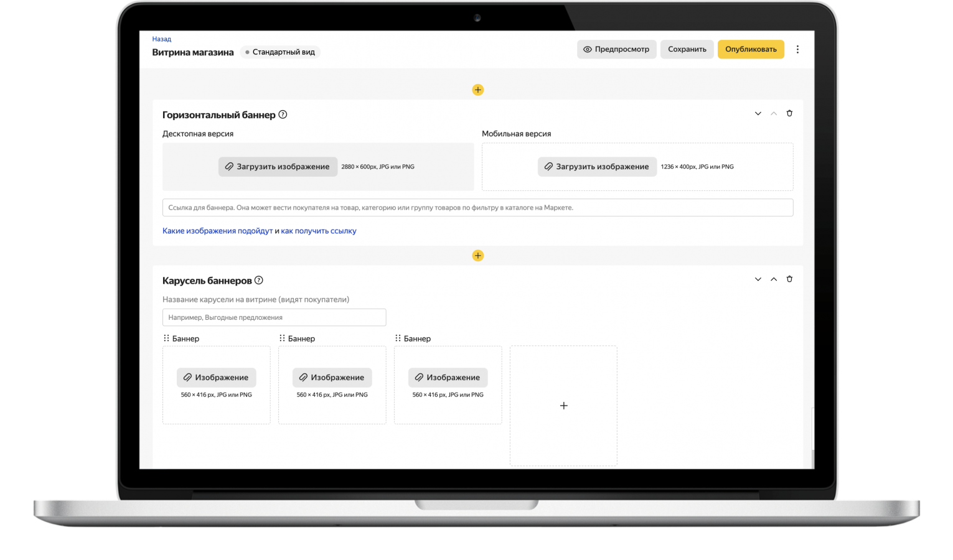This screenshot has width=953, height=560.
Task: Grab the drag handle of second Баннер
Action: pyautogui.click(x=282, y=338)
